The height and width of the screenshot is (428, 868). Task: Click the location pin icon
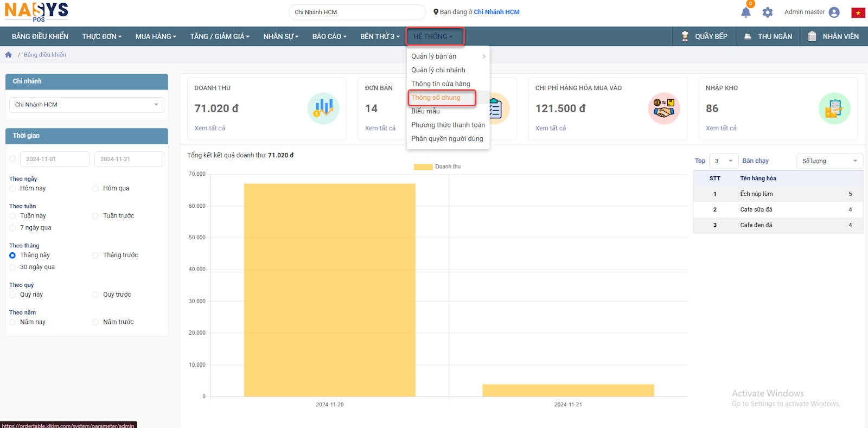click(436, 12)
